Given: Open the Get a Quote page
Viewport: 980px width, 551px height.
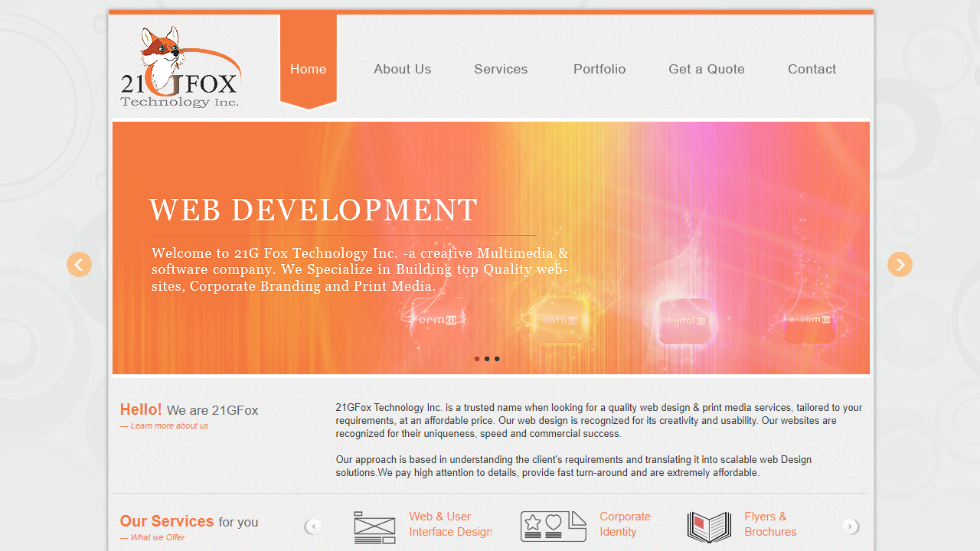Looking at the screenshot, I should pos(707,69).
